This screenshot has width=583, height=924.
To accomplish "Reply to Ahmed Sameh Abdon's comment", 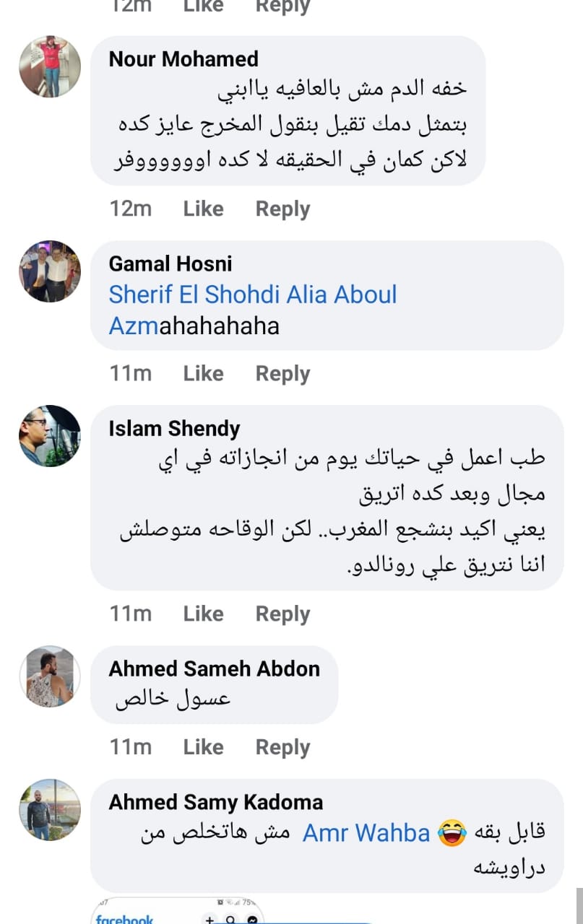I will point(282,747).
